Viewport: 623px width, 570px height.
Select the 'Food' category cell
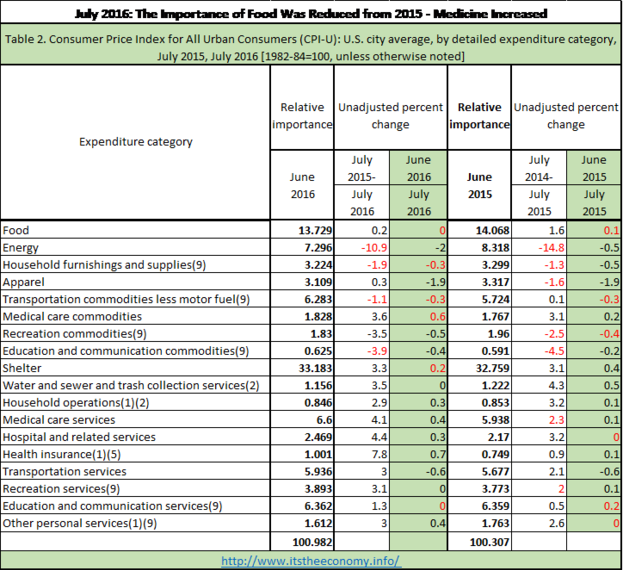135,230
